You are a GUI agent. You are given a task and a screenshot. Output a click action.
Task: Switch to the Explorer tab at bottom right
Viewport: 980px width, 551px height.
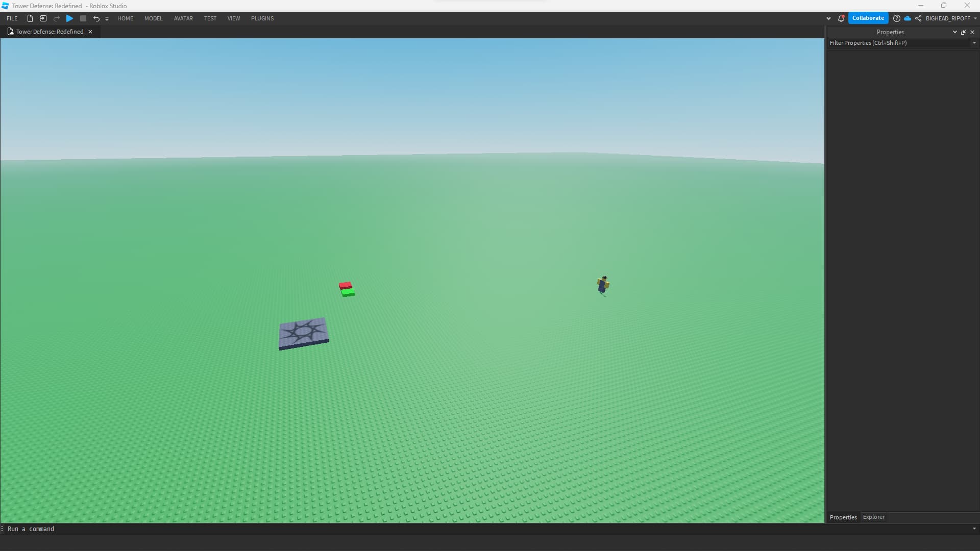(x=873, y=517)
